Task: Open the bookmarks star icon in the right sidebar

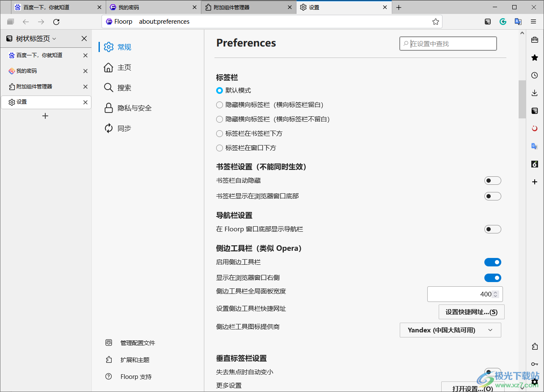Action: click(x=534, y=57)
